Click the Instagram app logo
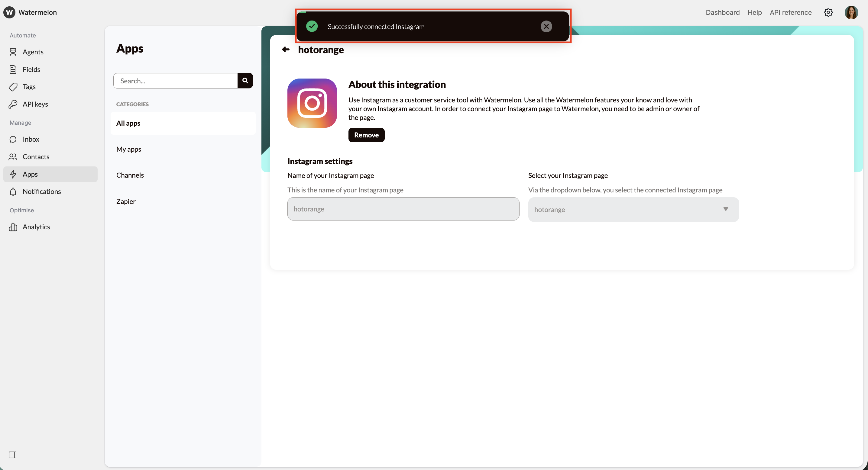Screen dimensions: 868x470 point(312,103)
